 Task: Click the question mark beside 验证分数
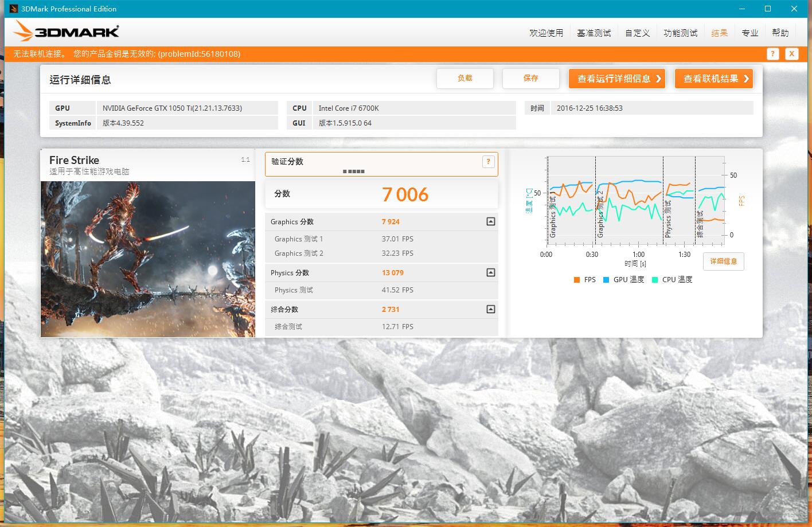488,162
